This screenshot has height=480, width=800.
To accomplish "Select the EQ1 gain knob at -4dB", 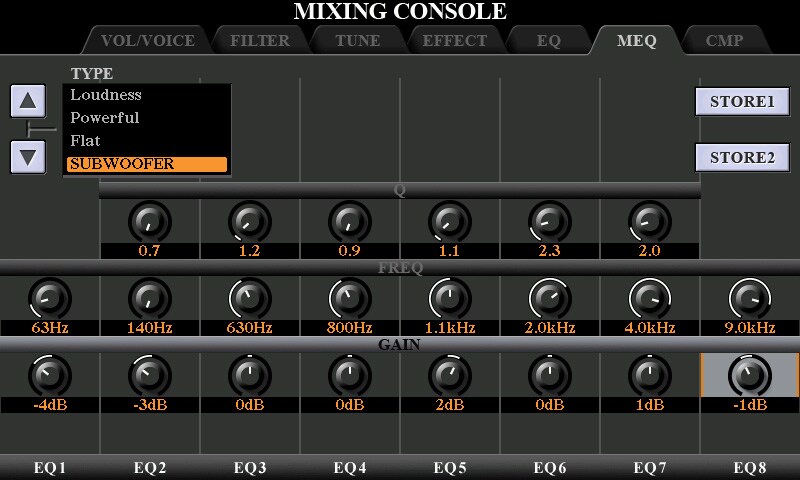I will pyautogui.click(x=49, y=375).
